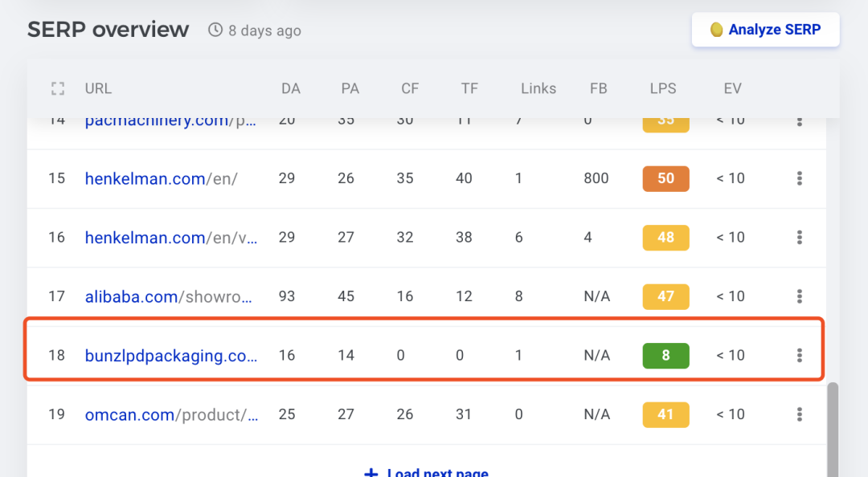Click the clock icon beside 8 days ago
Viewport: 868px width, 477px height.
(215, 30)
